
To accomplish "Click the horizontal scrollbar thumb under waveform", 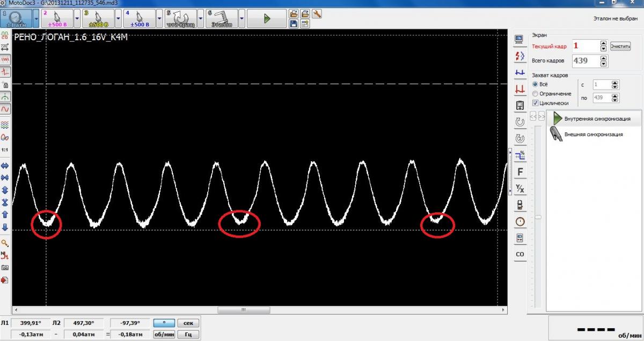I will point(243,310).
